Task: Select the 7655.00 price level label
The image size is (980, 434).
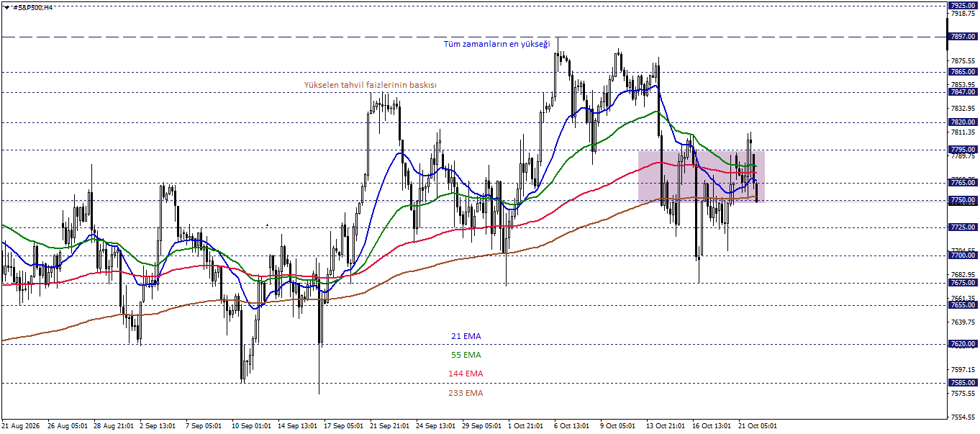Action: pos(963,305)
